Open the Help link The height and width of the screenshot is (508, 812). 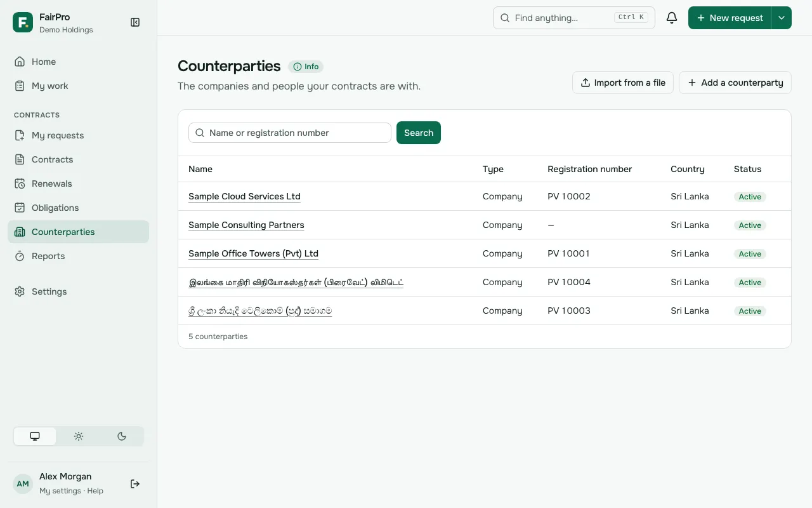pyautogui.click(x=95, y=491)
